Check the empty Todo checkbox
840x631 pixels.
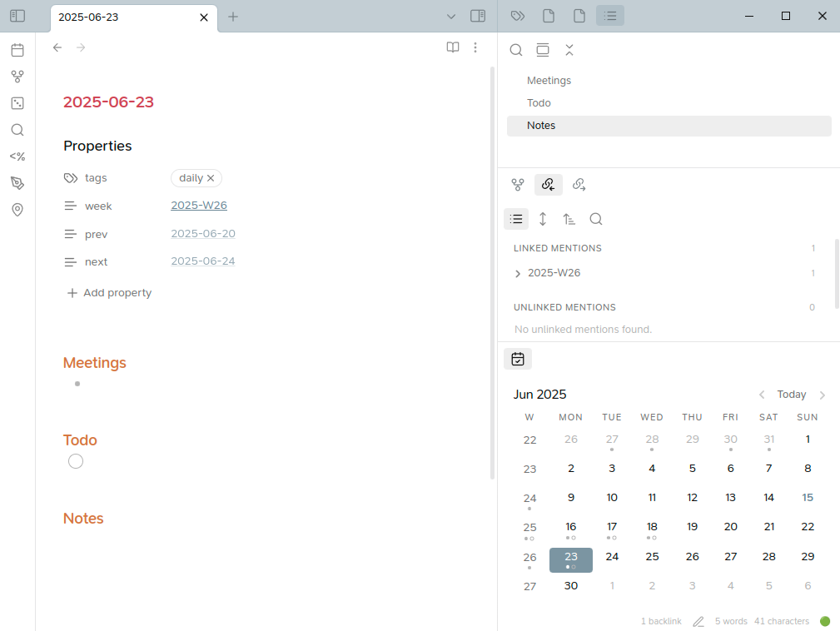click(x=76, y=461)
